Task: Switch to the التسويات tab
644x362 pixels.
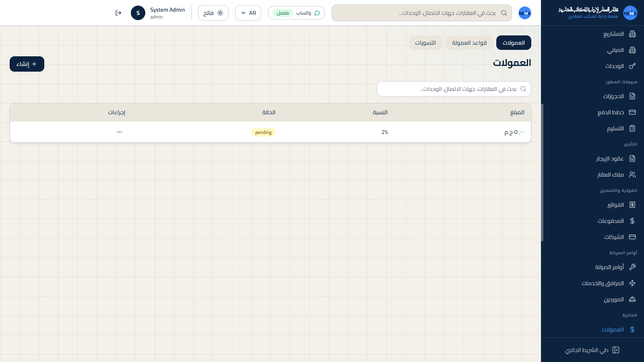Action: pos(425,43)
